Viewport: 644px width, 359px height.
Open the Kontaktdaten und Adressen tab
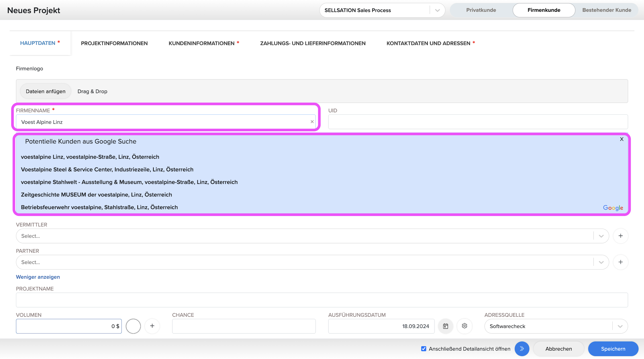click(x=431, y=43)
